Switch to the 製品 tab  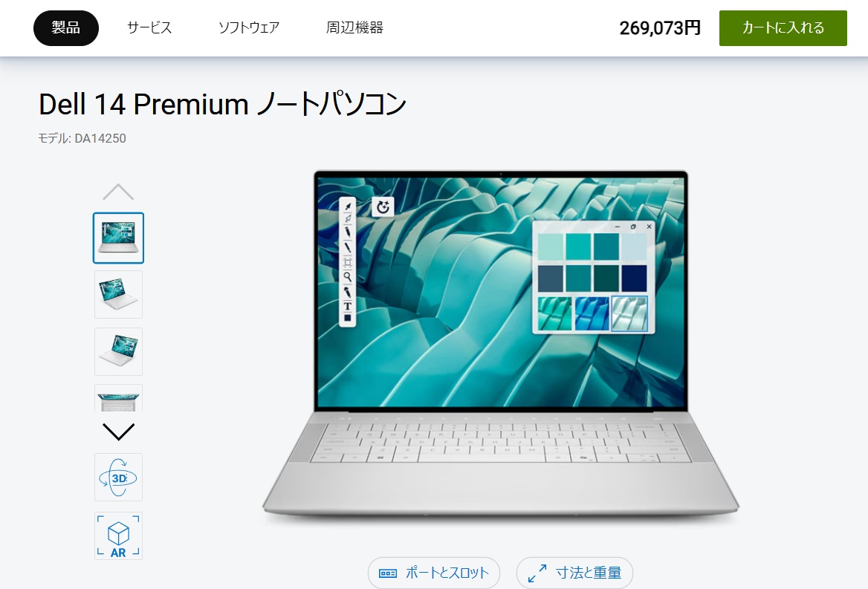point(66,27)
